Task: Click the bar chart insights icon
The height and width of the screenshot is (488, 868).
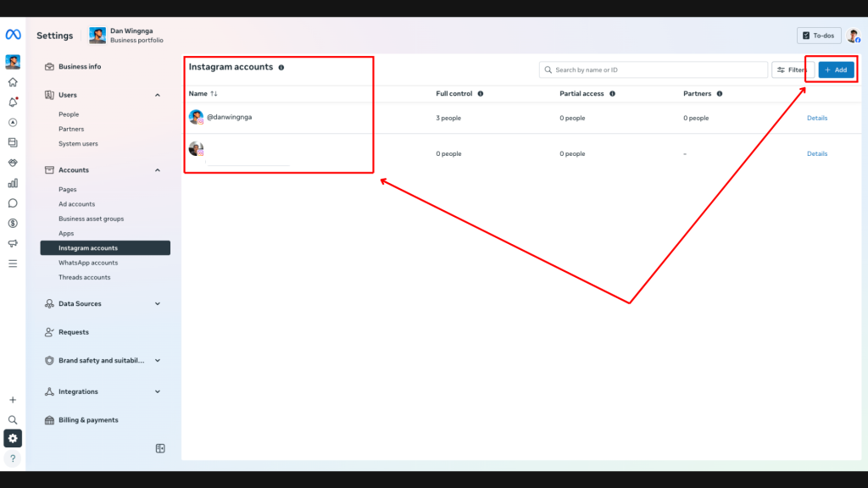Action: click(x=13, y=183)
